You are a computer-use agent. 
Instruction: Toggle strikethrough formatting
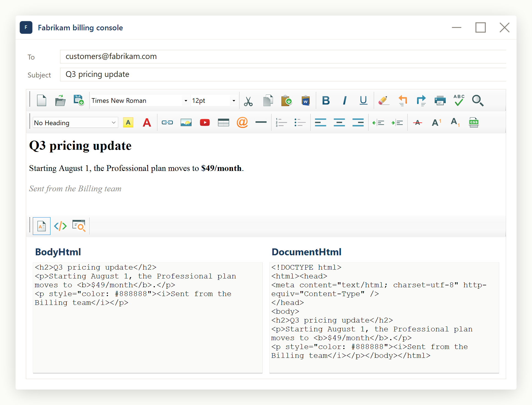click(x=418, y=123)
